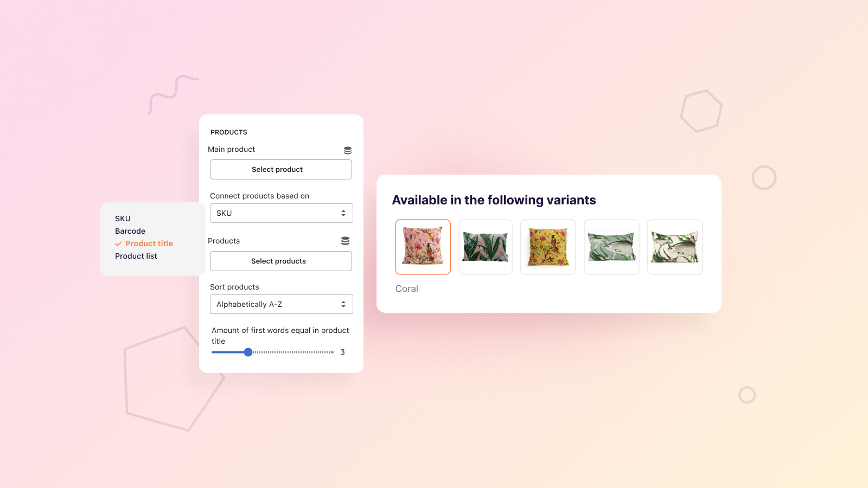Click the slider track near its right end
Screen dimensions: 868x488
click(329, 352)
